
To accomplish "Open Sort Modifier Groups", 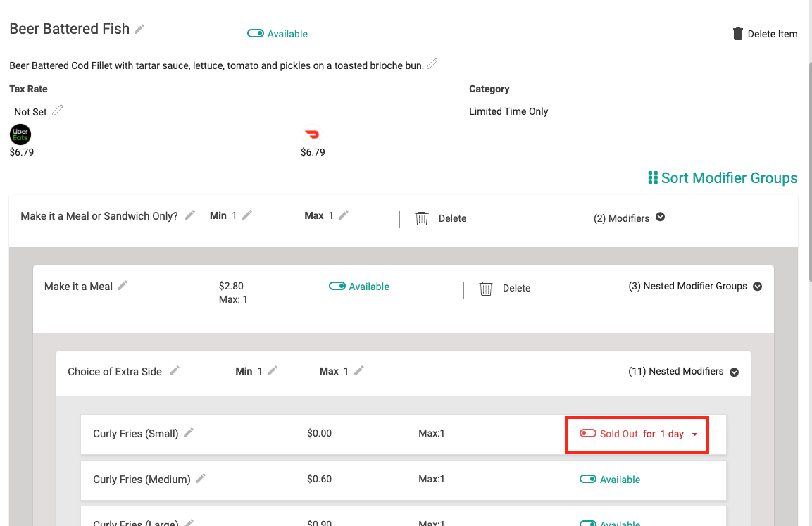I will pos(722,177).
